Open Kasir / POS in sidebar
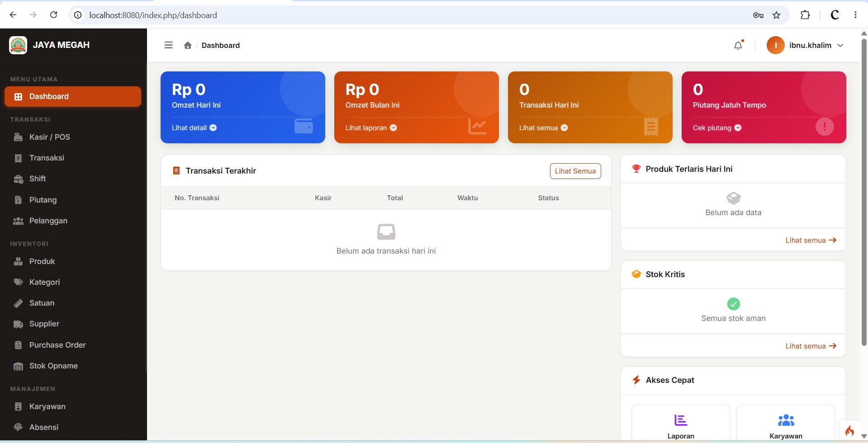The height and width of the screenshot is (443, 868). 73,137
